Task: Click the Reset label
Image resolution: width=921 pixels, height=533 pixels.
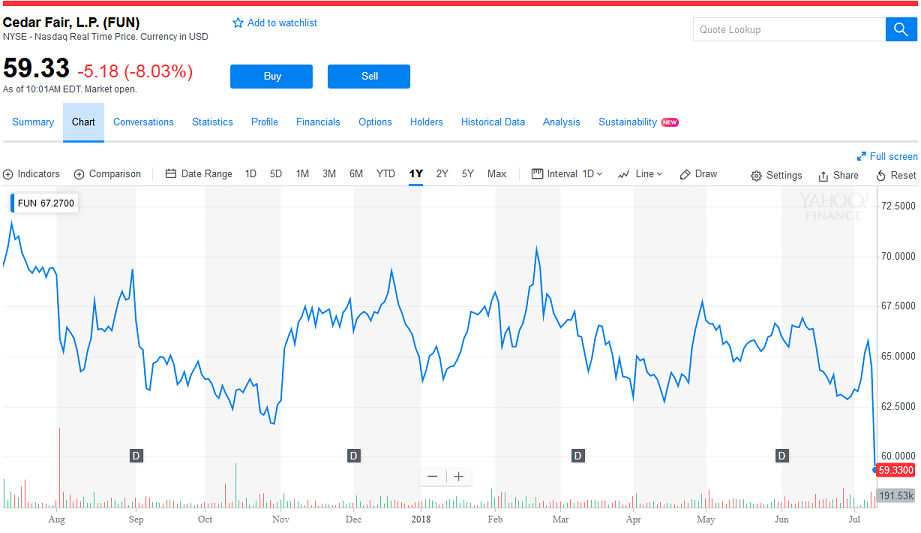Action: point(903,175)
